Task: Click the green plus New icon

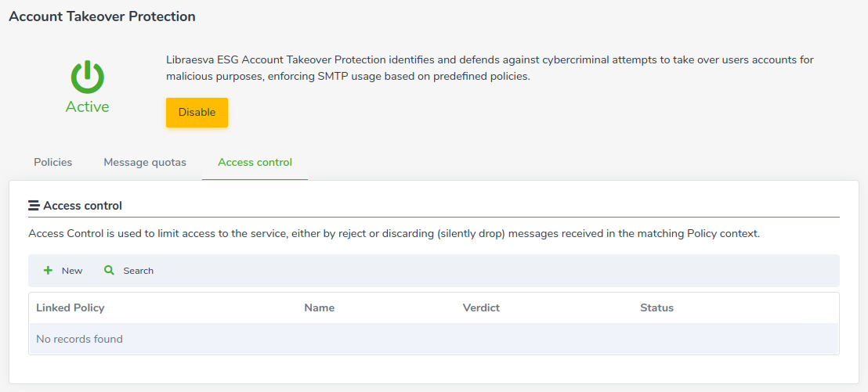Action: [48, 271]
